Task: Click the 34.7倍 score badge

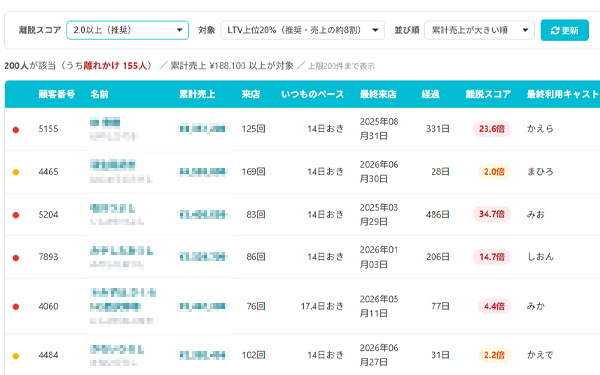Action: (x=492, y=214)
